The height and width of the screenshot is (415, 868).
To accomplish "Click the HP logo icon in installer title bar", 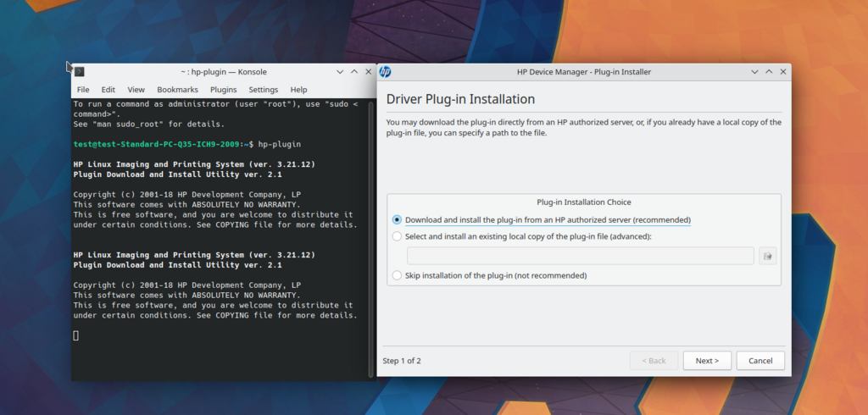I will coord(385,72).
